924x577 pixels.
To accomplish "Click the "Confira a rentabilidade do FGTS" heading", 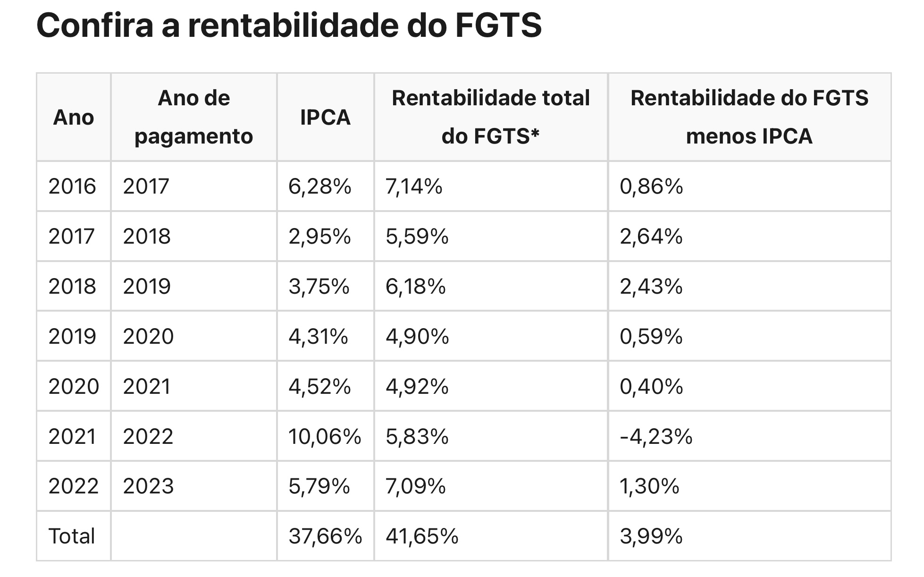I will coord(289,25).
